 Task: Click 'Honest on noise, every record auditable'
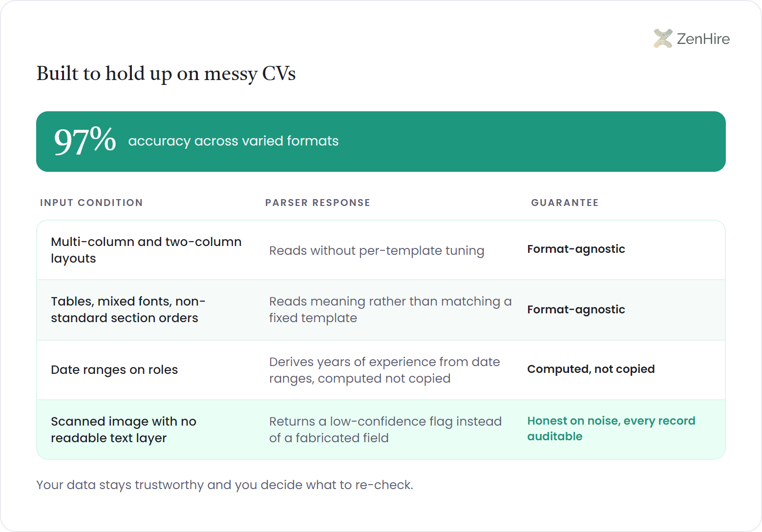click(x=611, y=429)
